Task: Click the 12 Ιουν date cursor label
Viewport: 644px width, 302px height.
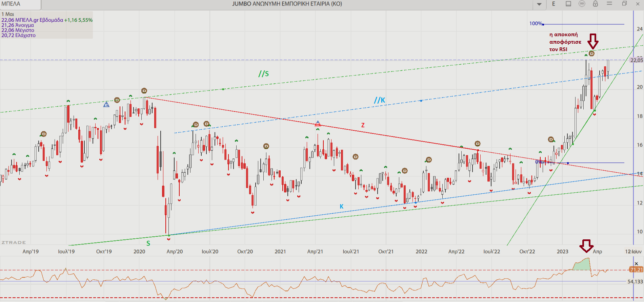Action: point(633,252)
